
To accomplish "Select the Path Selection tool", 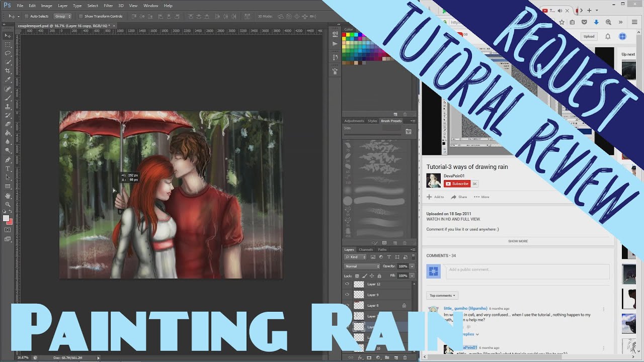I will point(8,177).
